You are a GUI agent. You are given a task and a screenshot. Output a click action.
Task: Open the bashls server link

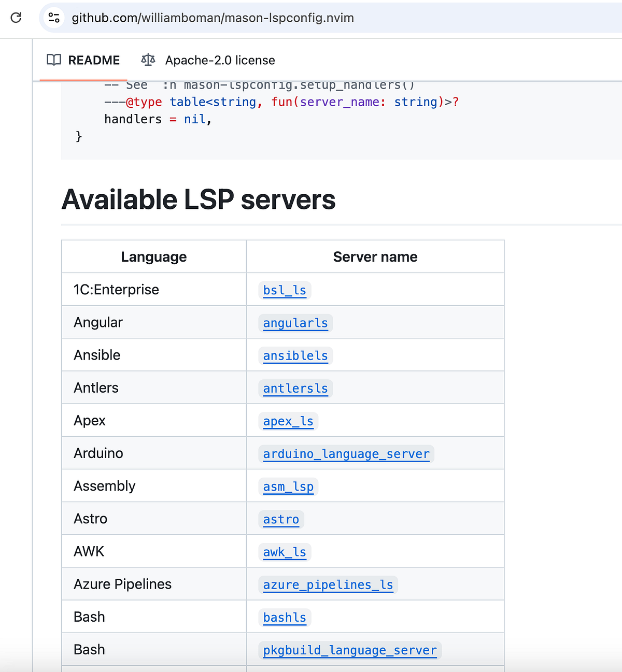[x=284, y=618]
